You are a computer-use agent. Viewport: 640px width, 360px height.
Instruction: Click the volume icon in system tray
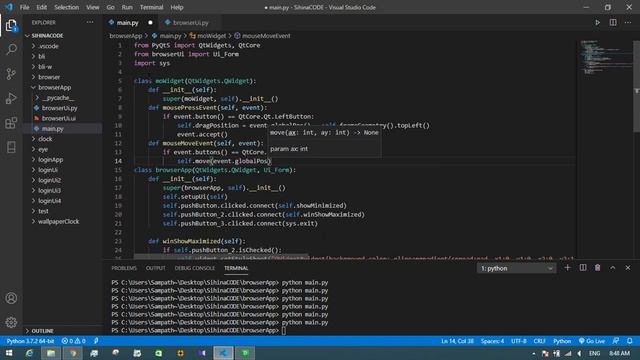coord(580,353)
